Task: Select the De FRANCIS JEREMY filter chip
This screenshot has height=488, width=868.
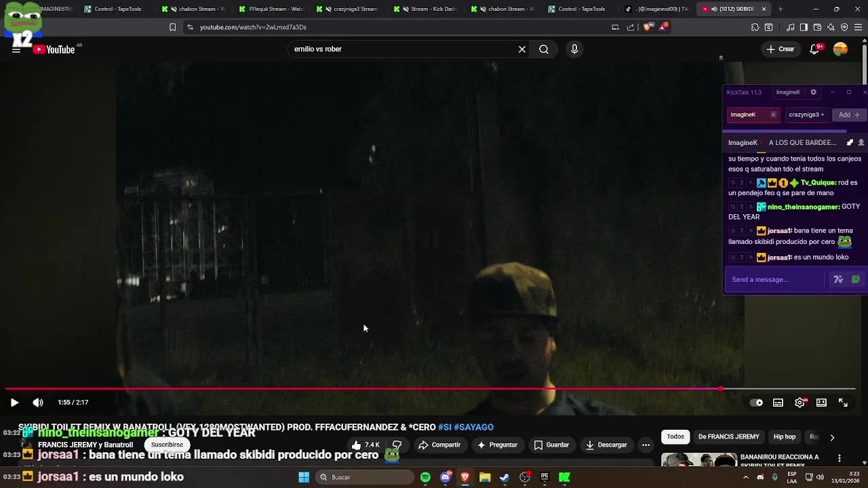Action: [x=728, y=437]
